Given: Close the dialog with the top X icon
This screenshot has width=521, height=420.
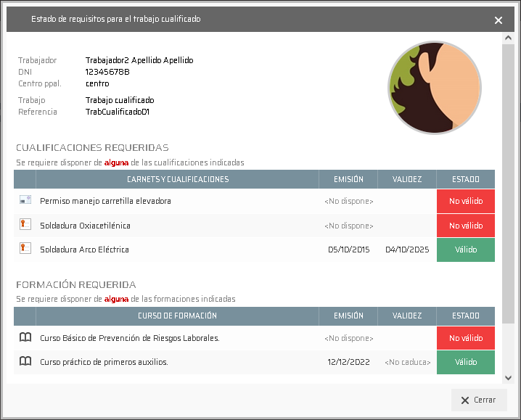Looking at the screenshot, I should [499, 20].
